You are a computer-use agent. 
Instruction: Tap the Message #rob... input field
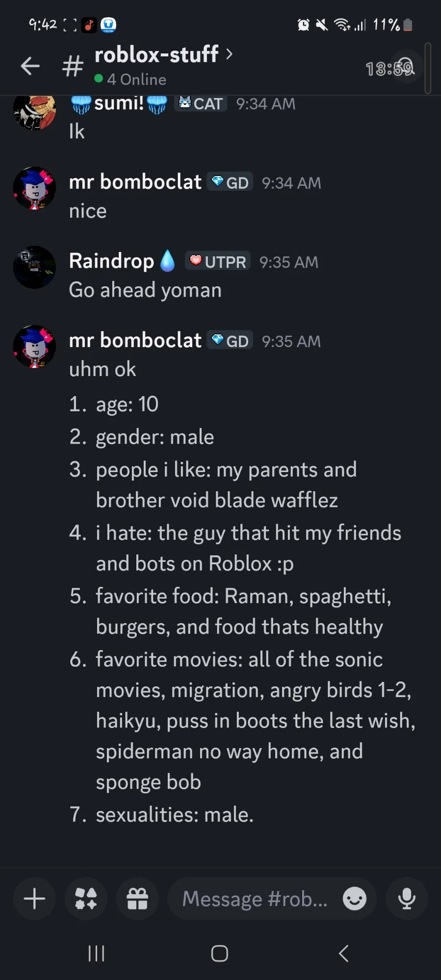pyautogui.click(x=255, y=899)
